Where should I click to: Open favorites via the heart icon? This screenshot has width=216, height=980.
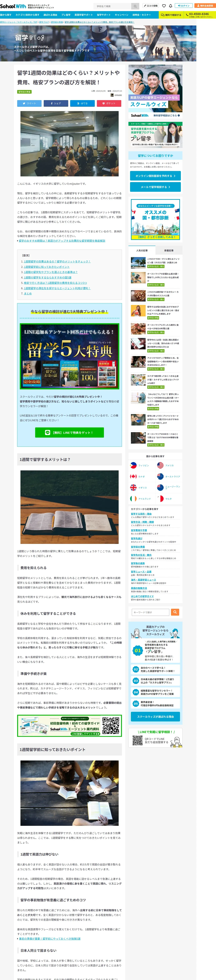(x=164, y=6)
